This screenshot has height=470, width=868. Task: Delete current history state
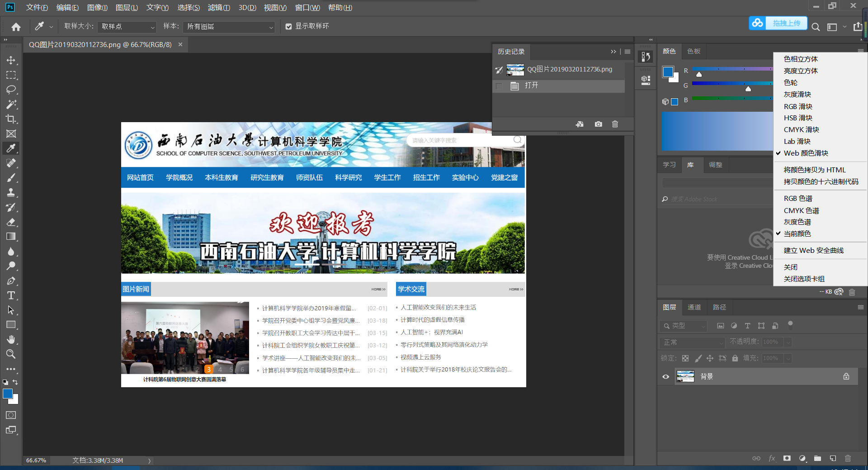pyautogui.click(x=615, y=124)
